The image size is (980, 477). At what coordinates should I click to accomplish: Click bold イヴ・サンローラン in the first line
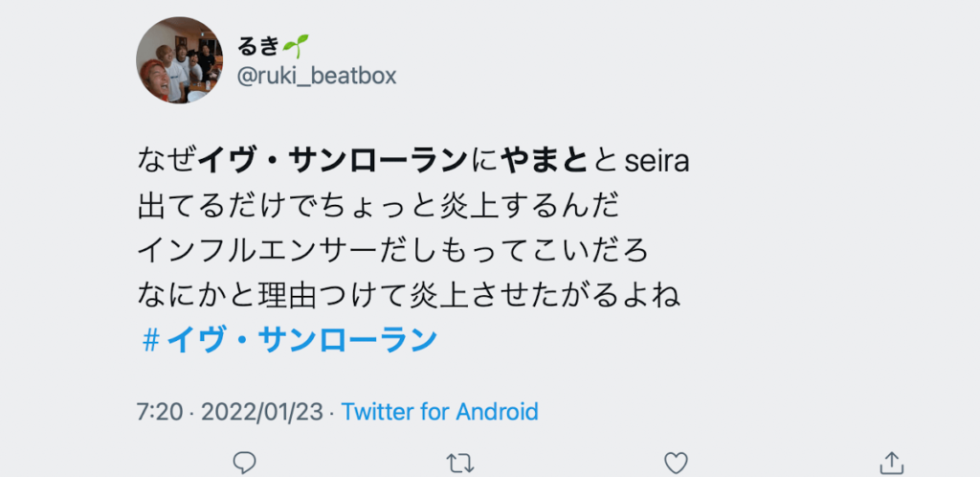click(x=332, y=163)
